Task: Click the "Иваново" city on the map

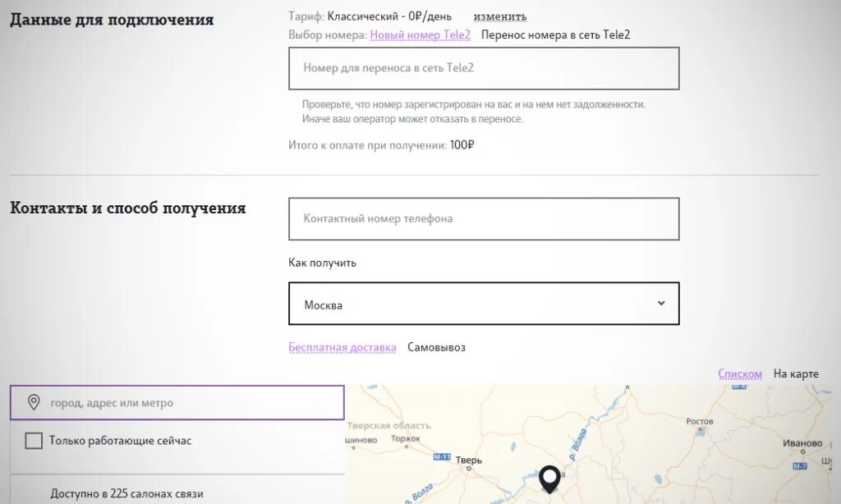Action: 802,443
